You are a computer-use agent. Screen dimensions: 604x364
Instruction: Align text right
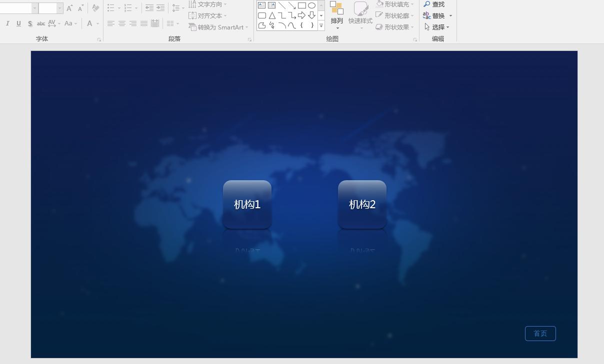[x=133, y=23]
